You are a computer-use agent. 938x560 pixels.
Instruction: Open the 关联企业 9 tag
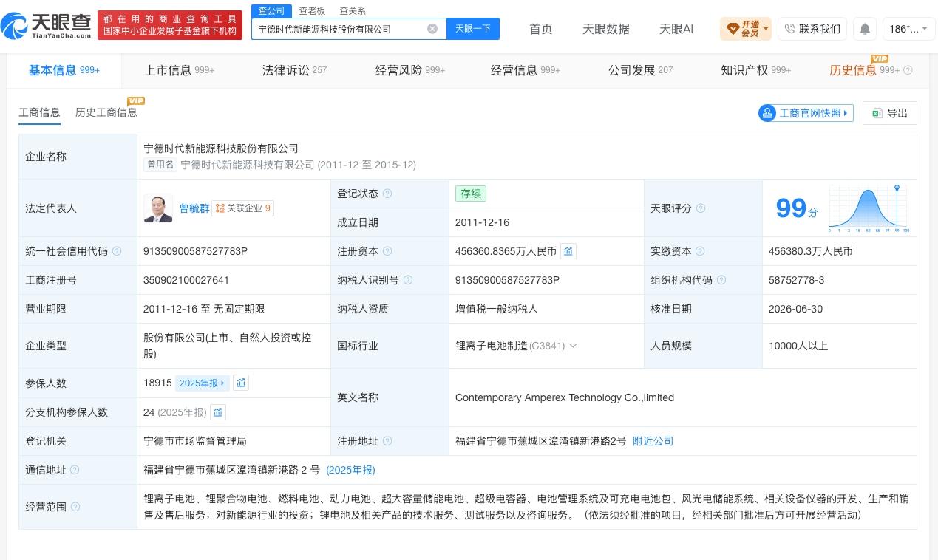coord(243,208)
